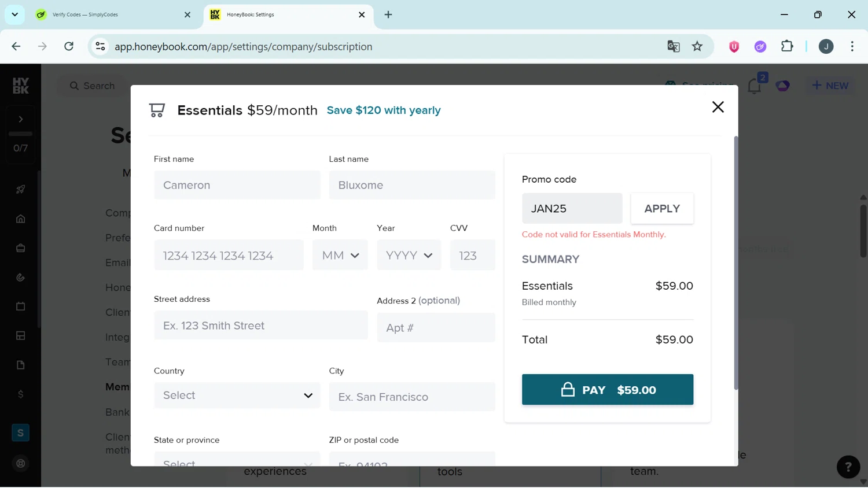868x488 pixels.
Task: Click the PAY $59.00 button
Action: coord(608,390)
